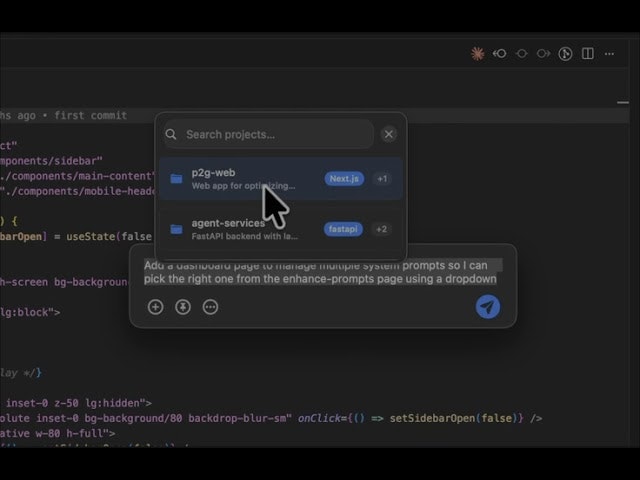The image size is (640, 480).
Task: Click the p2g-web folder icon
Action: [176, 179]
